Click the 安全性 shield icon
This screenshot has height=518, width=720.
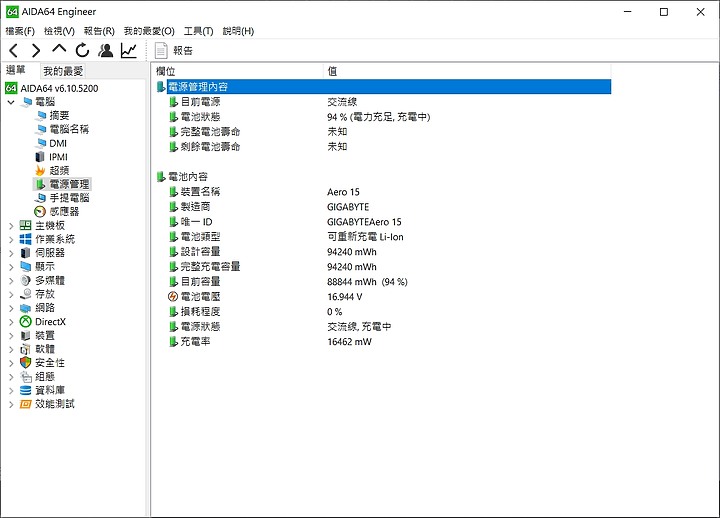pos(26,363)
